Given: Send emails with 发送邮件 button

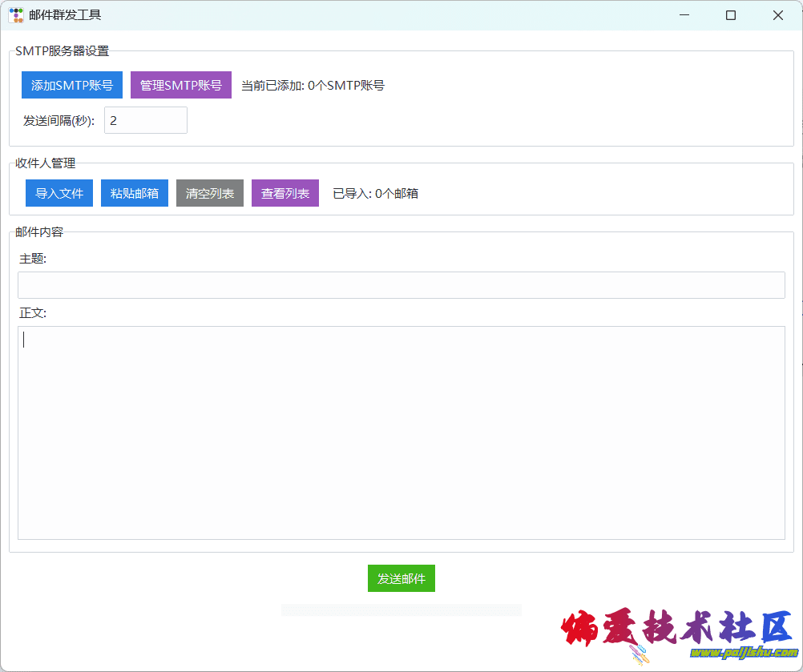Looking at the screenshot, I should coord(401,578).
